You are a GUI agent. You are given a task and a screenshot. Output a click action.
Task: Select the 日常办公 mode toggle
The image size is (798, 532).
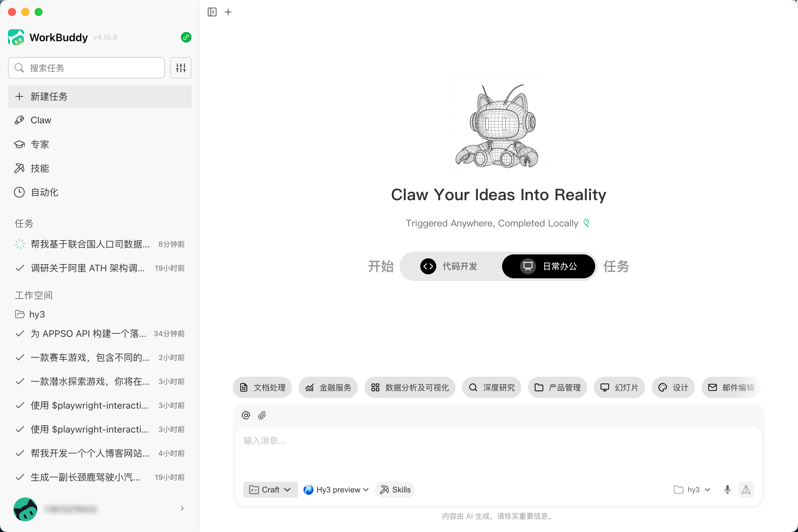coord(549,266)
